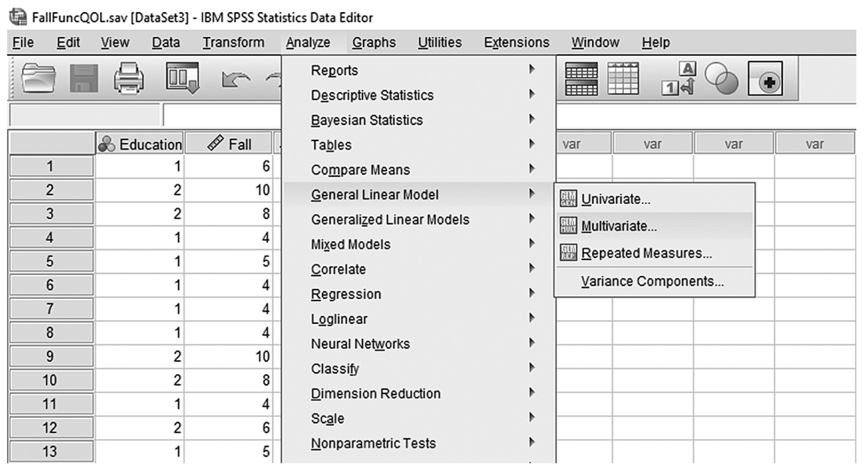Click Education cell in row 2
This screenshot has width=868, height=473.
140,190
